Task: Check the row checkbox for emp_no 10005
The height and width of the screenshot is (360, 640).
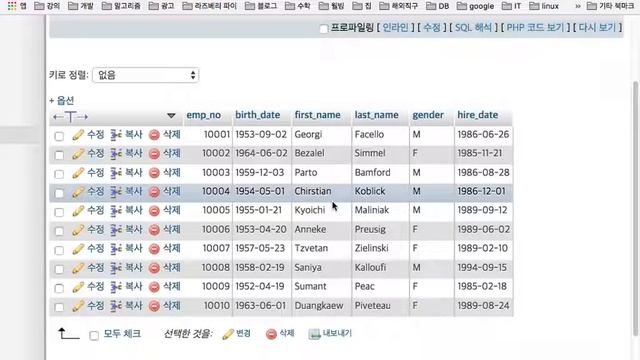Action: tap(59, 212)
